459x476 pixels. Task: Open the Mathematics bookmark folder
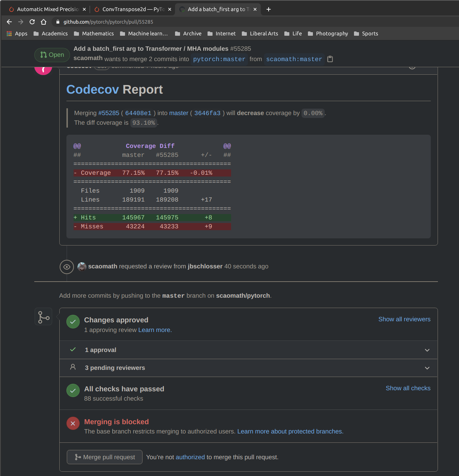pyautogui.click(x=94, y=34)
